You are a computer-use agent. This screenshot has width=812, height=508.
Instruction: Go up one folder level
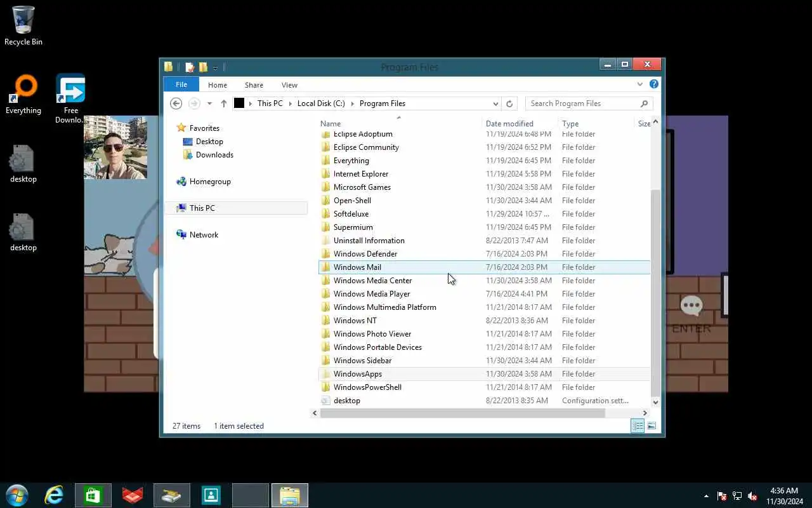[223, 104]
